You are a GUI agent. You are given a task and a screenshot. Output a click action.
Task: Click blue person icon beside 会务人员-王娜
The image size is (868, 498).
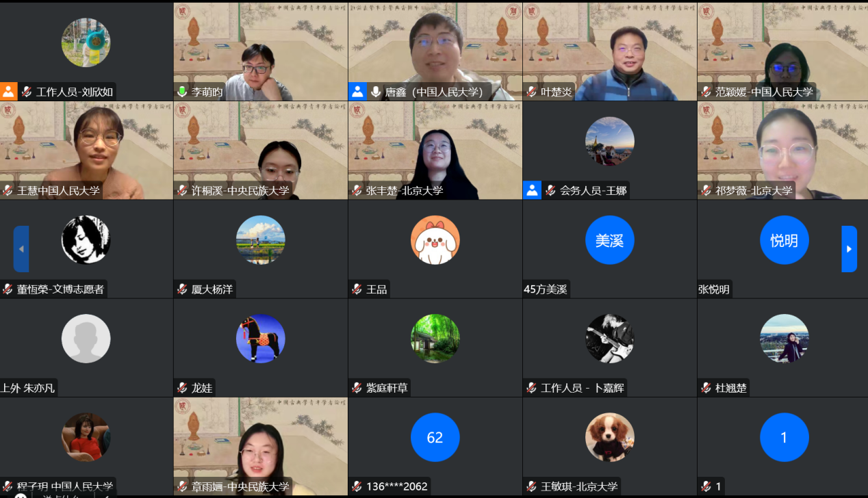[532, 190]
